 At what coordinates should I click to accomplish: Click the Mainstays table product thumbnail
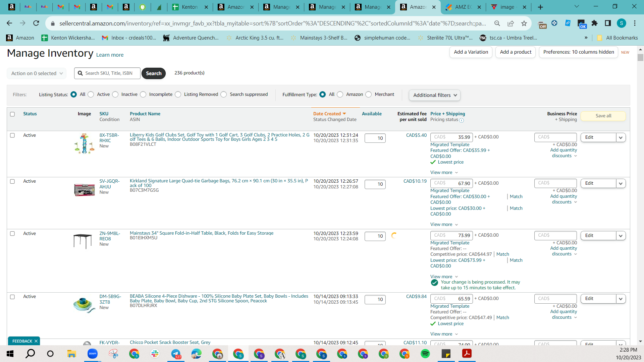point(83,241)
